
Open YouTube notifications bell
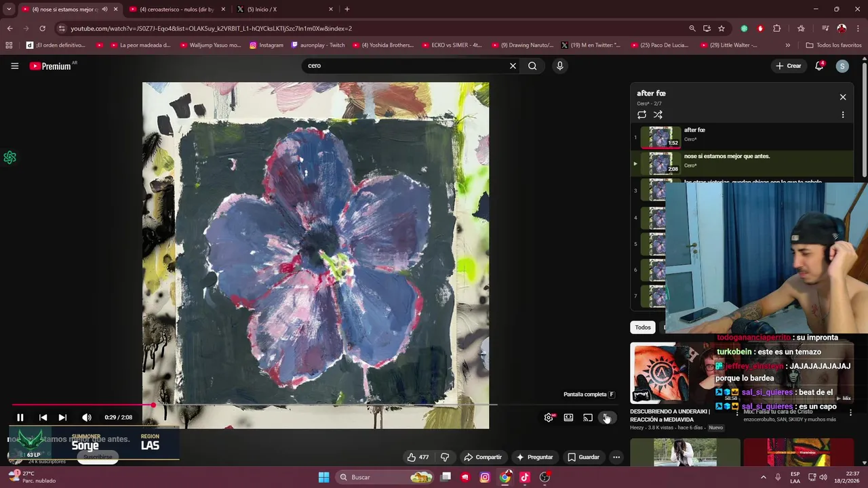coord(819,66)
